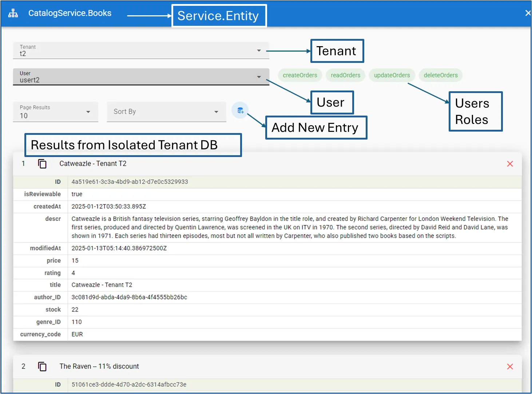Click the ID value of Catweazle entry
This screenshot has width=532, height=394.
click(130, 182)
